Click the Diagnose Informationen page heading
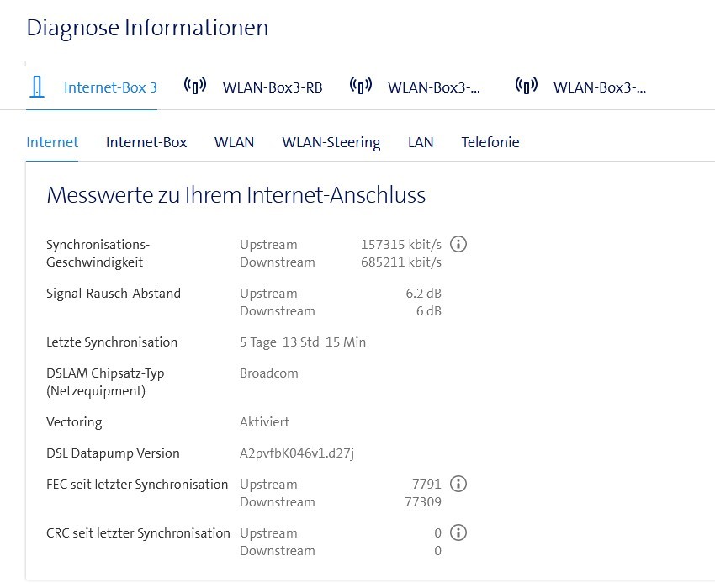715x588 pixels. tap(147, 27)
